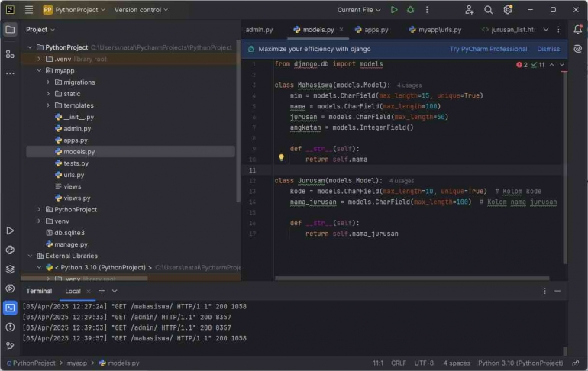The height and width of the screenshot is (371, 588).
Task: Select manage.py in project tree
Action: click(x=71, y=244)
